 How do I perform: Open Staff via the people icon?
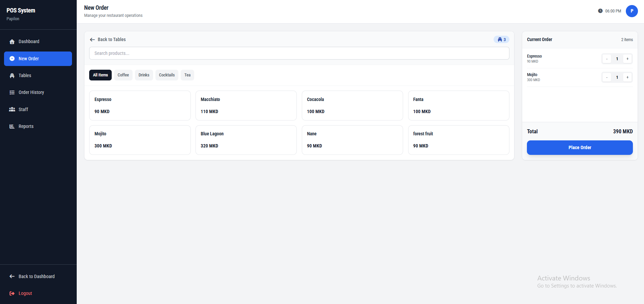click(12, 109)
